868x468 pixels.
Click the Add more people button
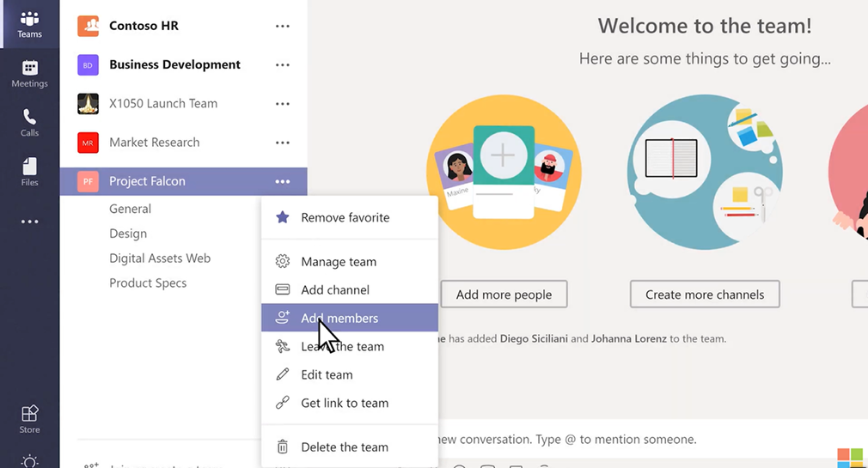pyautogui.click(x=504, y=295)
